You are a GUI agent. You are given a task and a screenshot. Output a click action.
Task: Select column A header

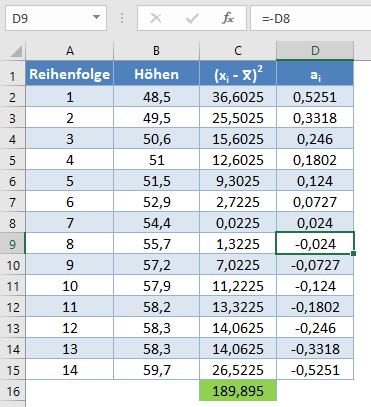coord(69,51)
